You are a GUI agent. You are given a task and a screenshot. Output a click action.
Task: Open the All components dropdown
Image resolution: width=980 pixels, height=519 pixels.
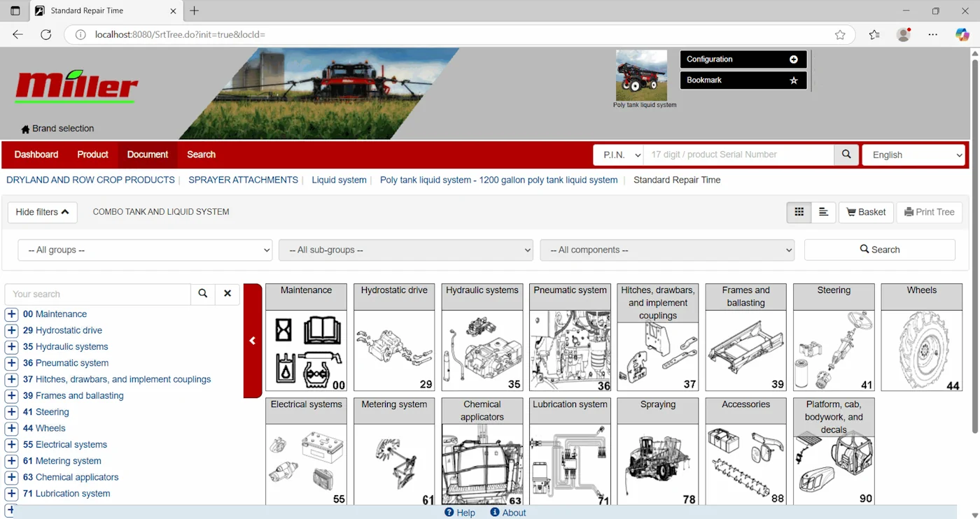667,250
